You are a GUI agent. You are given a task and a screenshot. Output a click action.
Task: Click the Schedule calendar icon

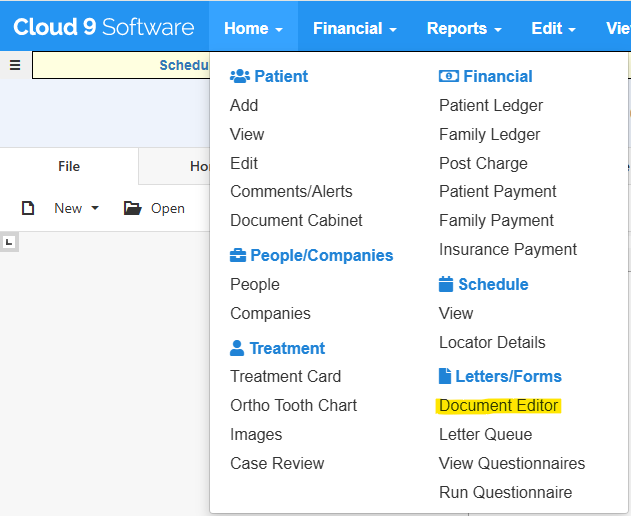445,284
